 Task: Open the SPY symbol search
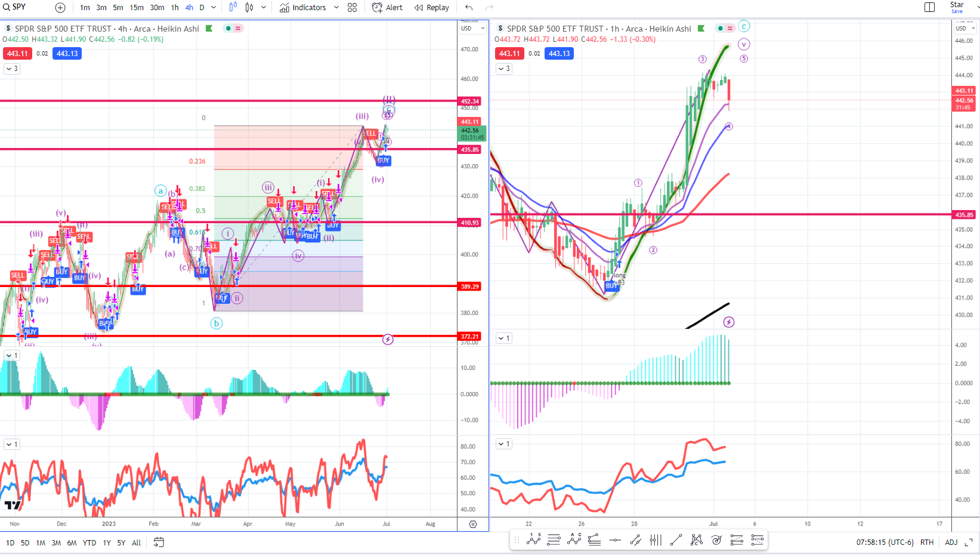[15, 7]
